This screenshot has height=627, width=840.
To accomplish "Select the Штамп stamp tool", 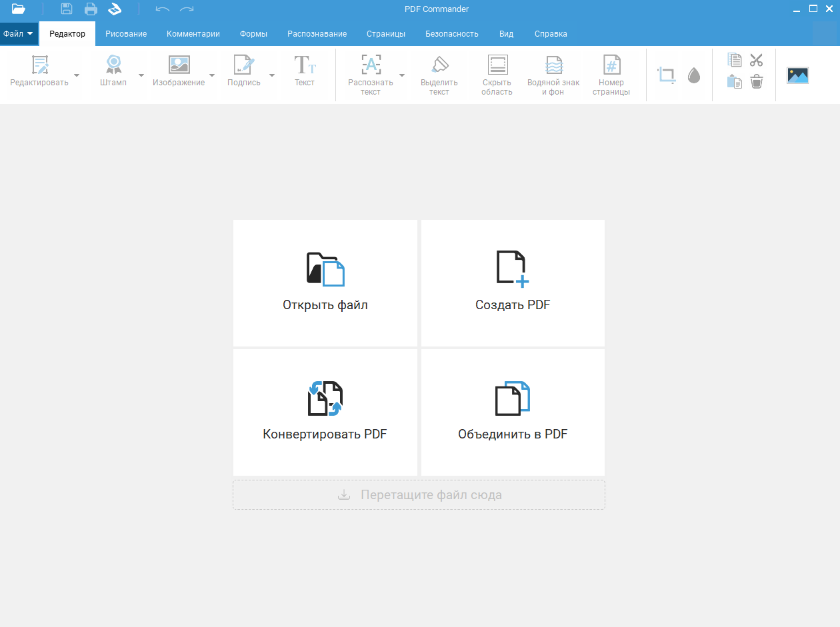I will click(113, 71).
